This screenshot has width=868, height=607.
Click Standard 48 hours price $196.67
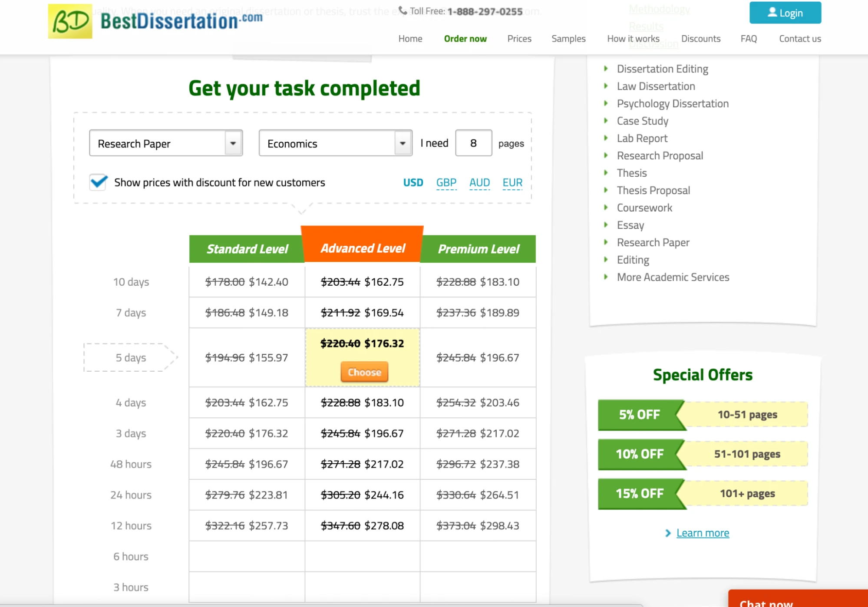pyautogui.click(x=268, y=464)
